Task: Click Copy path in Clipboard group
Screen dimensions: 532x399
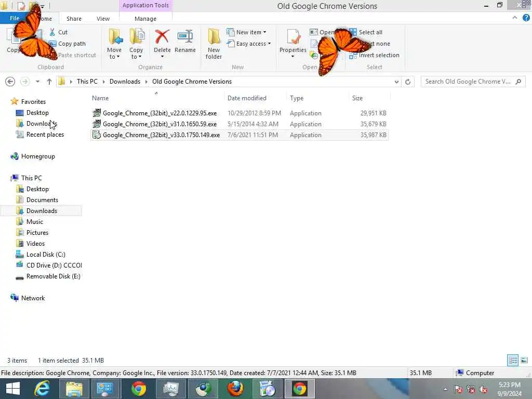Action: pos(67,44)
